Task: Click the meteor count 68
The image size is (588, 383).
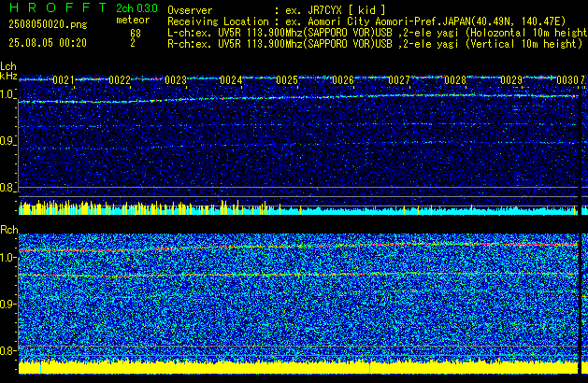Action: [136, 34]
